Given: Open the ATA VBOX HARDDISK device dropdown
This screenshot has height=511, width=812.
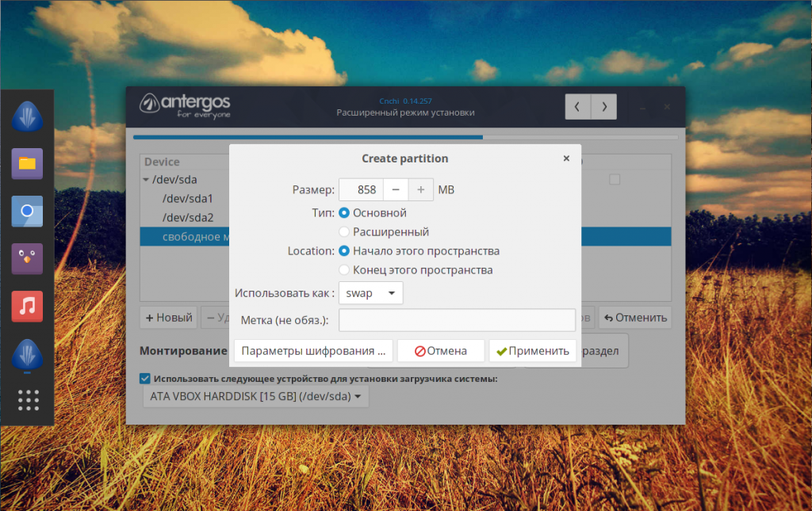Looking at the screenshot, I should 255,396.
